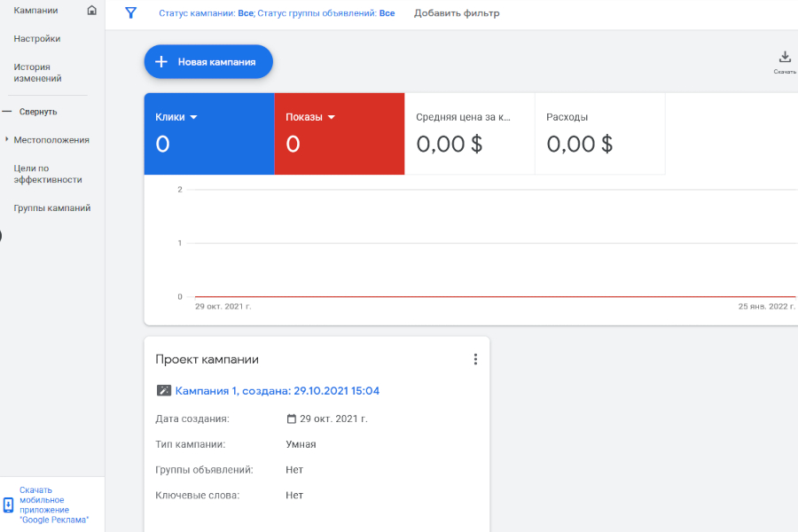Click the home icon beside Кампании
The width and height of the screenshot is (798, 532).
tap(92, 11)
